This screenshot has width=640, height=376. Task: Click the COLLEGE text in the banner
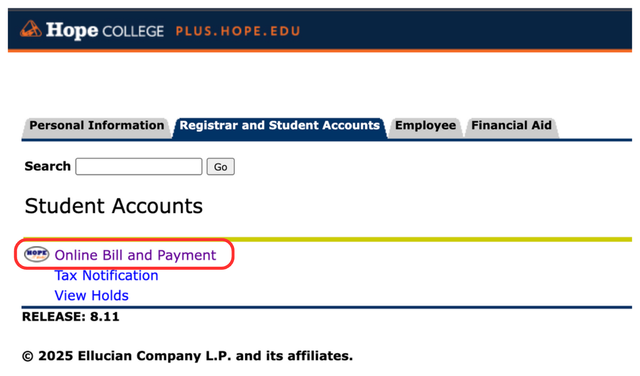click(x=133, y=31)
